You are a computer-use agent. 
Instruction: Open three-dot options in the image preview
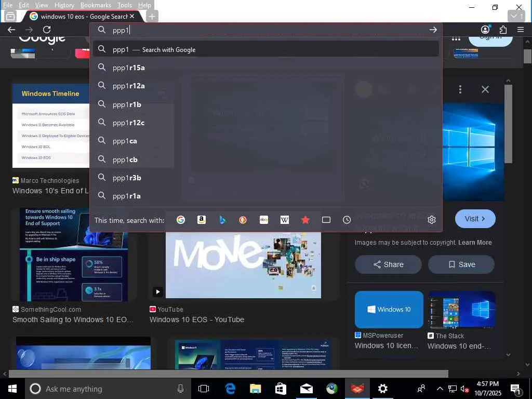[x=460, y=89]
